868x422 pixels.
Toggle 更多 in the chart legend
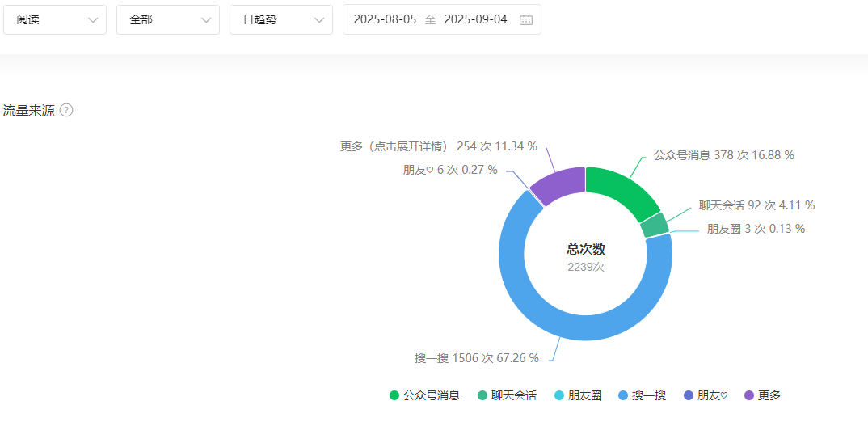point(763,395)
